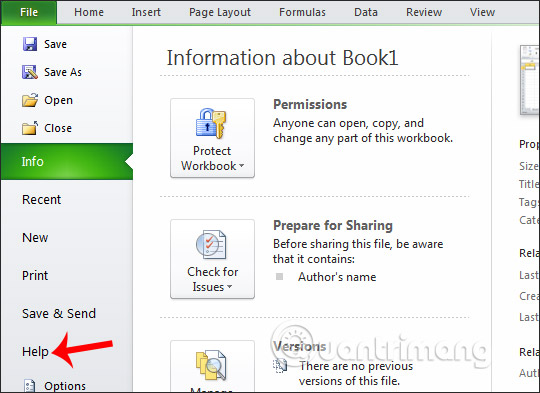
Task: Click the Options icon in sidebar
Action: point(30,386)
